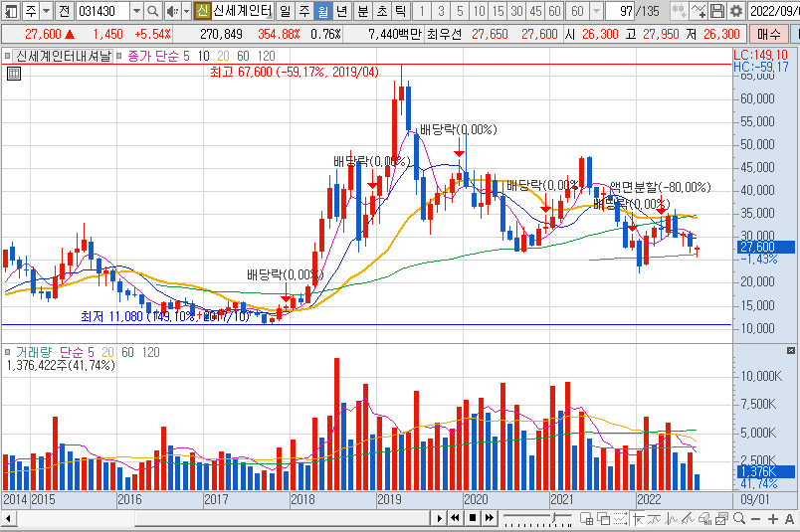Screen dimensions: 800x532
Task: Toggle the 주 (weekly) chart period
Action: point(303,11)
